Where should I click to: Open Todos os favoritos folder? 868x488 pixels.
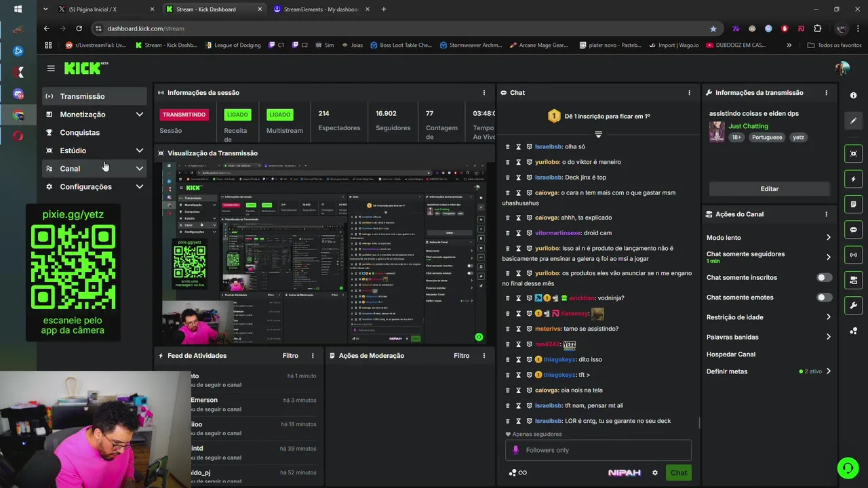pyautogui.click(x=834, y=45)
